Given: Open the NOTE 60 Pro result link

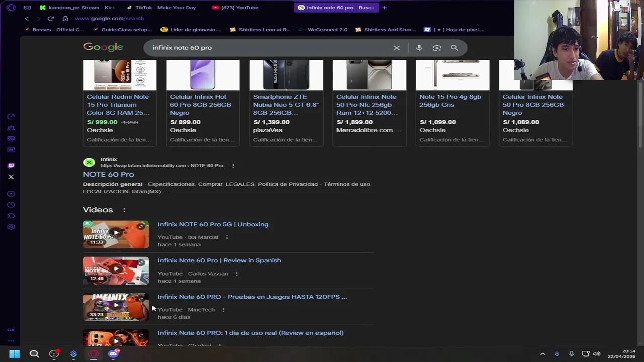Looking at the screenshot, I should [x=108, y=174].
